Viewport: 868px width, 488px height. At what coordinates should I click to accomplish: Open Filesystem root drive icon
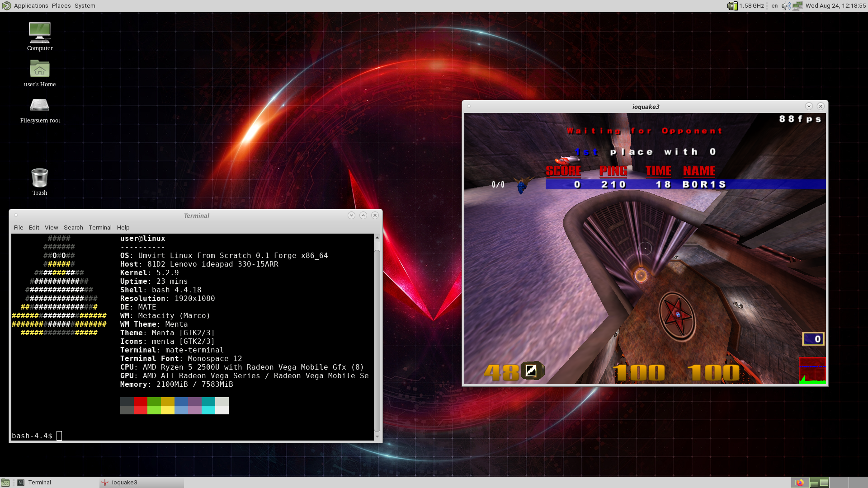pyautogui.click(x=40, y=106)
